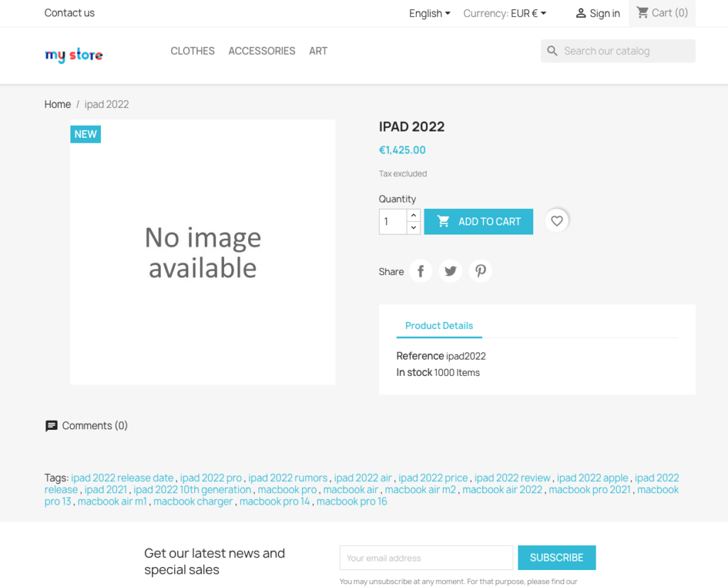Open the ipad 2022 apple tag
The height and width of the screenshot is (587, 728).
point(592,478)
